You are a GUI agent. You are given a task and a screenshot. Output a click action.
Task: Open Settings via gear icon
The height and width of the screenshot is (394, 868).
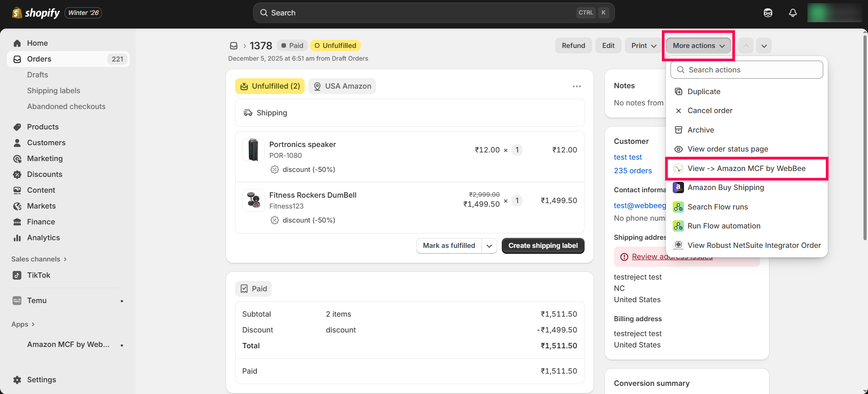tap(17, 380)
